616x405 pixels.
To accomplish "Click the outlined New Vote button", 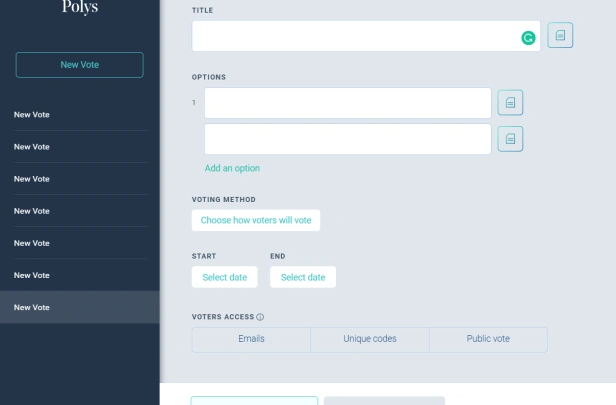I will (79, 65).
